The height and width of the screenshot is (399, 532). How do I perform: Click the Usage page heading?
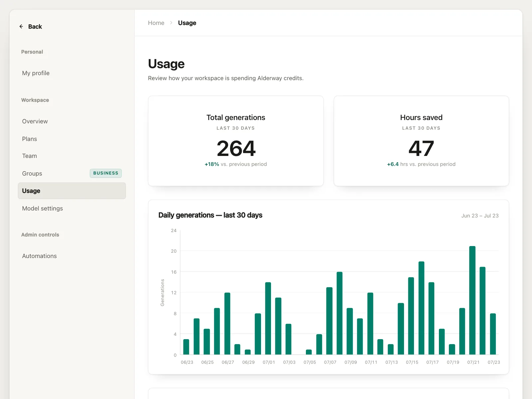[x=166, y=64]
